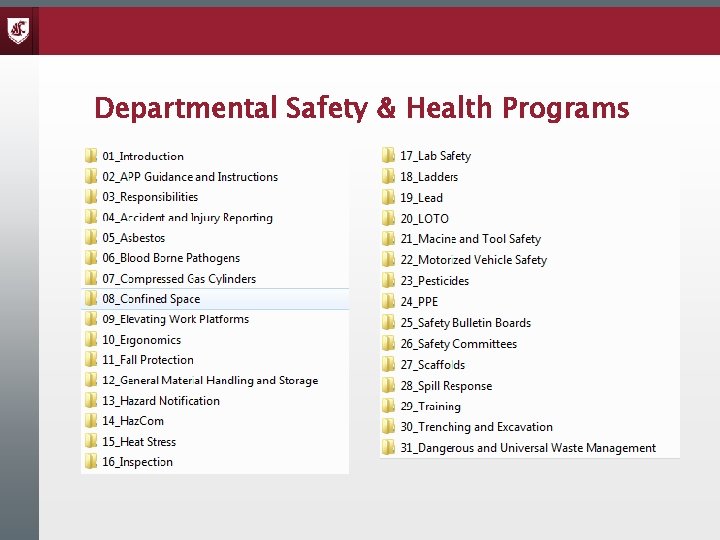This screenshot has height=540, width=720.
Task: Select the 14_HazCom folder name
Action: coord(133,421)
